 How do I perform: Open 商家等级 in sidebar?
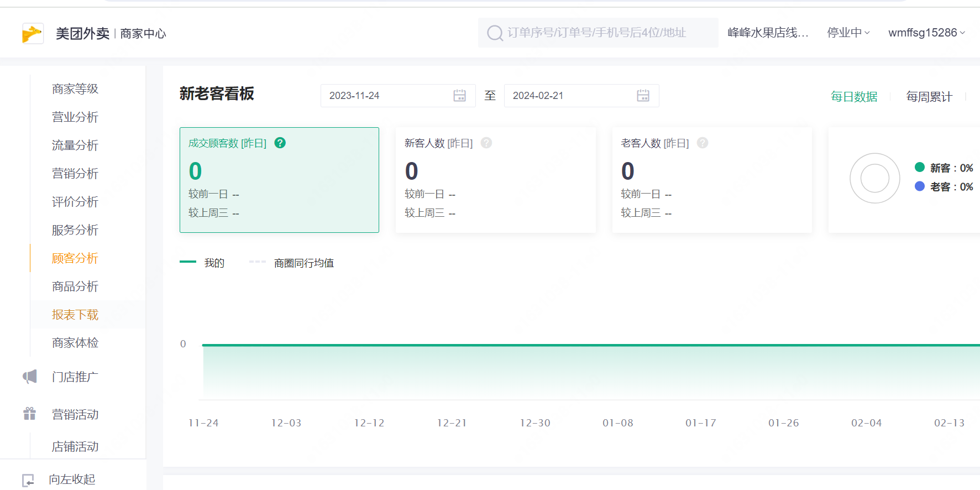click(75, 89)
